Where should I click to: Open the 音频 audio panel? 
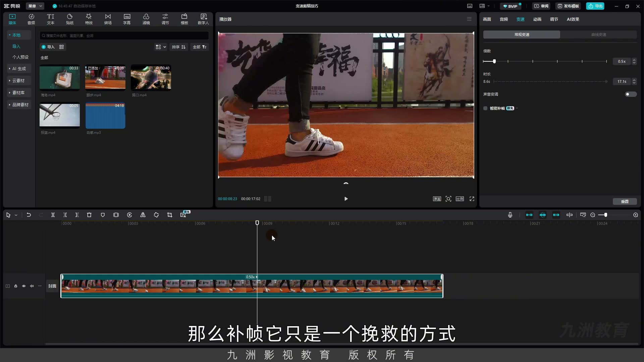point(31,19)
